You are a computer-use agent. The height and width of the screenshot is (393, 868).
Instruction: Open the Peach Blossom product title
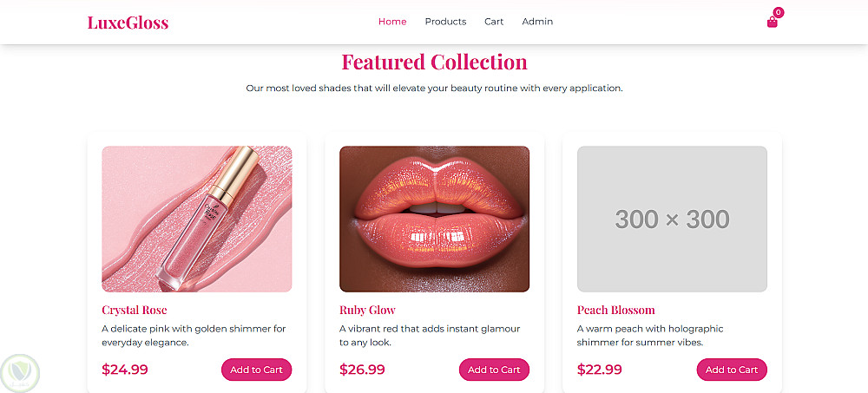pyautogui.click(x=616, y=310)
